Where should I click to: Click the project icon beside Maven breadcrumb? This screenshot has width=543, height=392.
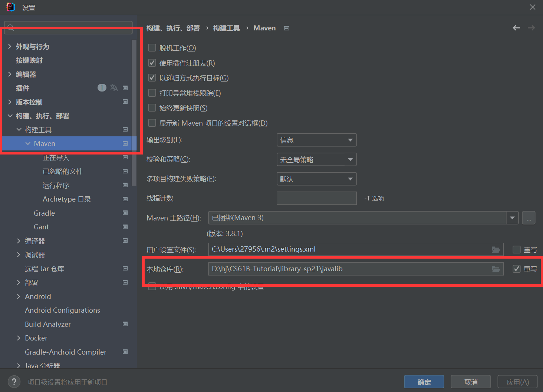pyautogui.click(x=286, y=28)
